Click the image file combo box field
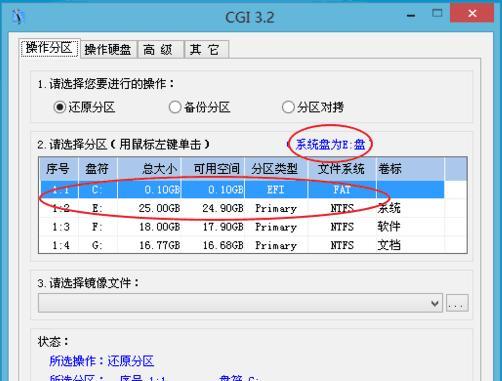The width and height of the screenshot is (502, 381). click(x=240, y=303)
